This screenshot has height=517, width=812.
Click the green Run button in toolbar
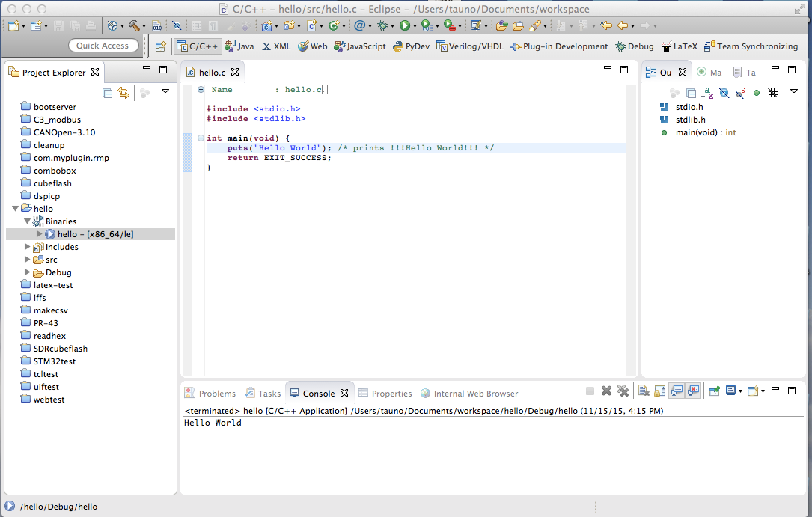(x=404, y=25)
